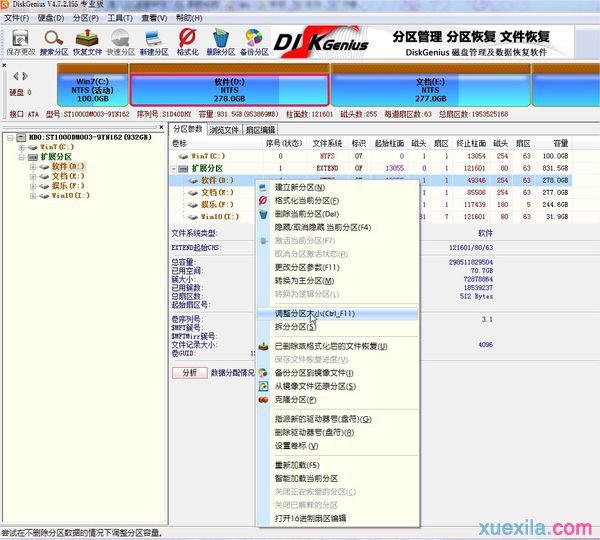Click the 删除分区 delete partition icon
The width and height of the screenshot is (600, 540).
(x=221, y=42)
